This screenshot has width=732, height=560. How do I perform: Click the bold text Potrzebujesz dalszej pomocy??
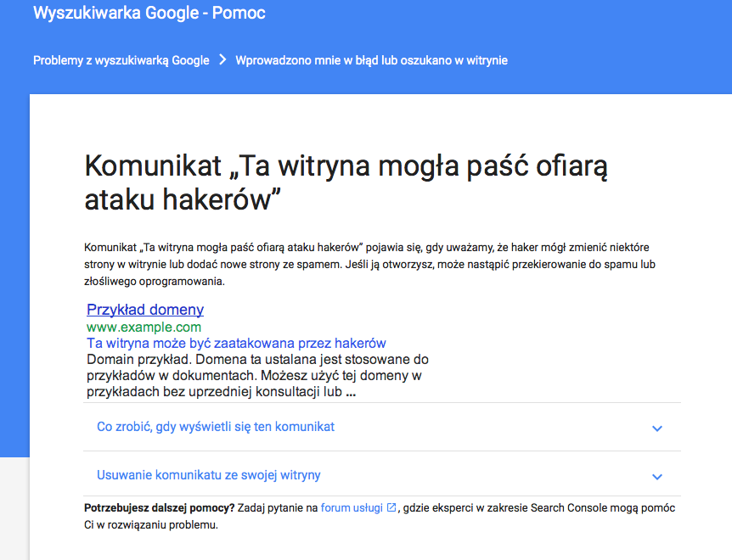pos(159,507)
